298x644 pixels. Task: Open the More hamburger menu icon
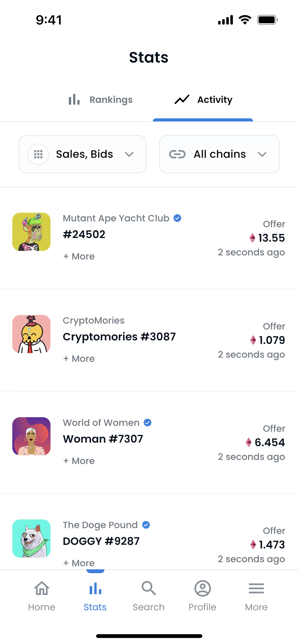[256, 589]
